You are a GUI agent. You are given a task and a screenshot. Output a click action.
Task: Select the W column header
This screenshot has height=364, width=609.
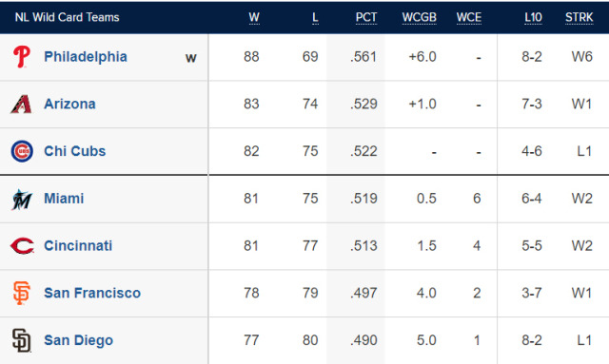pyautogui.click(x=254, y=17)
